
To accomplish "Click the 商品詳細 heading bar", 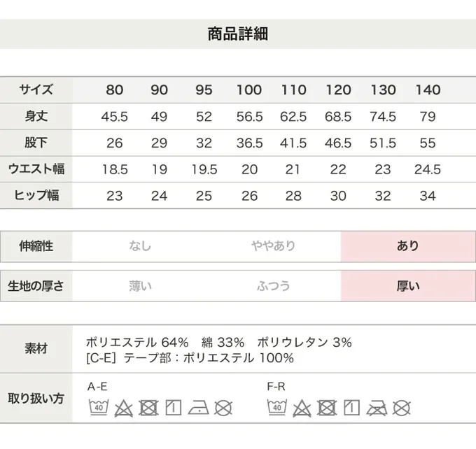I will (238, 34).
